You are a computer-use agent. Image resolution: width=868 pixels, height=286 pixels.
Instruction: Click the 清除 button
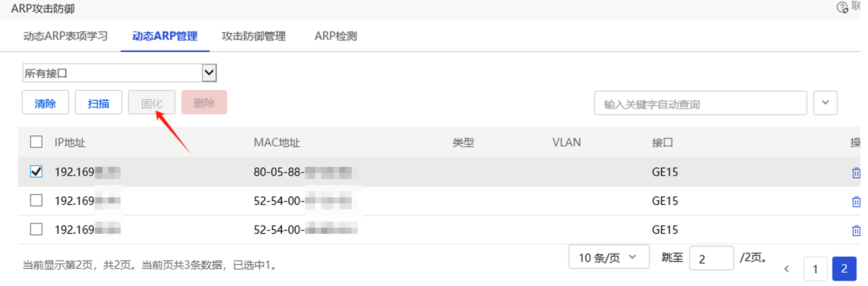[x=45, y=103]
